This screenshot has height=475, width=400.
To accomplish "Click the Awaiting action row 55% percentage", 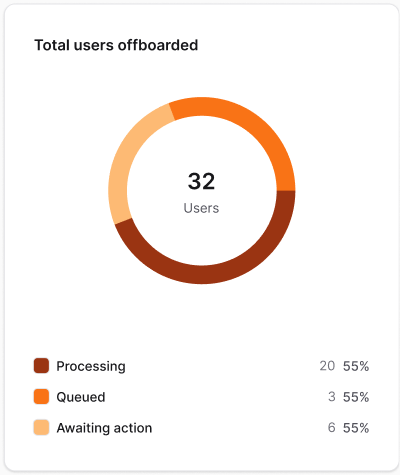I will pos(356,427).
